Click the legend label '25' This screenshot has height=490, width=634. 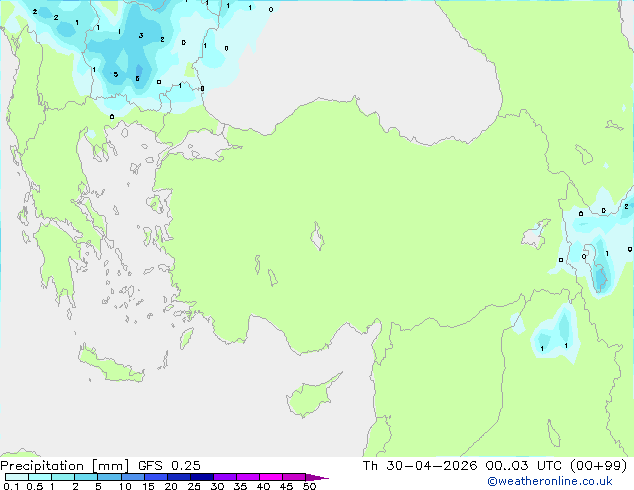pyautogui.click(x=194, y=486)
